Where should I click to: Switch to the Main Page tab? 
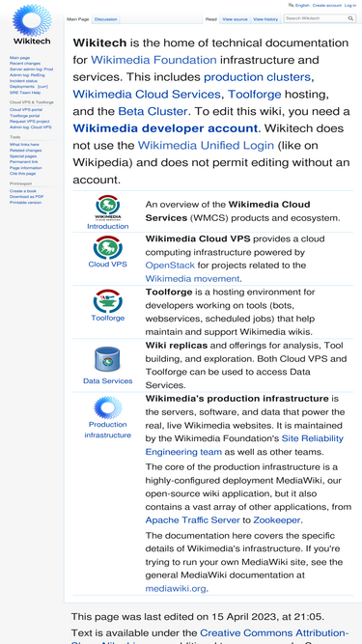(x=77, y=19)
